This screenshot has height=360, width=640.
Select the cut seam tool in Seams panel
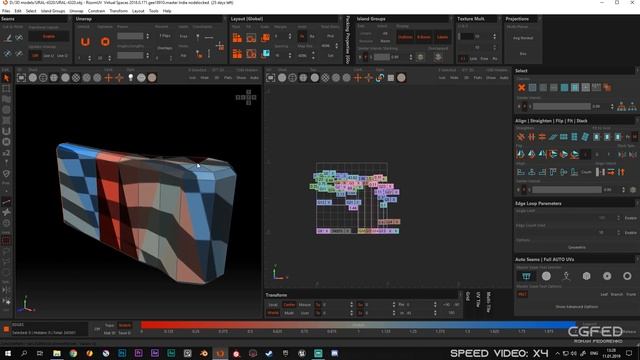pos(8,38)
